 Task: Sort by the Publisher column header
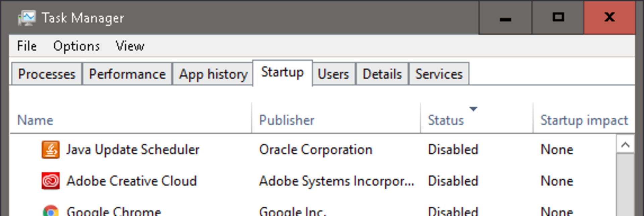click(x=286, y=120)
